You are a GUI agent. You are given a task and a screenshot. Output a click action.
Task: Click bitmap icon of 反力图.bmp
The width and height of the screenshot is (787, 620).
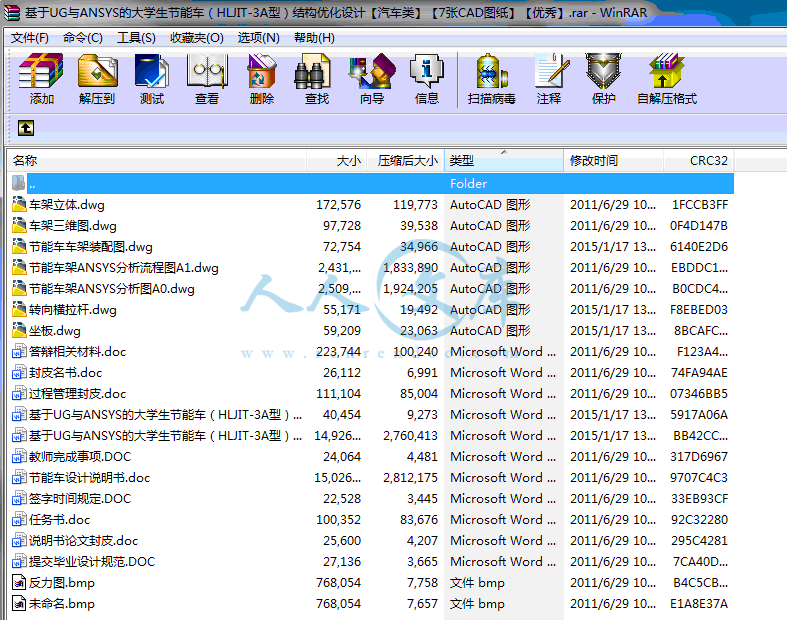(x=19, y=582)
